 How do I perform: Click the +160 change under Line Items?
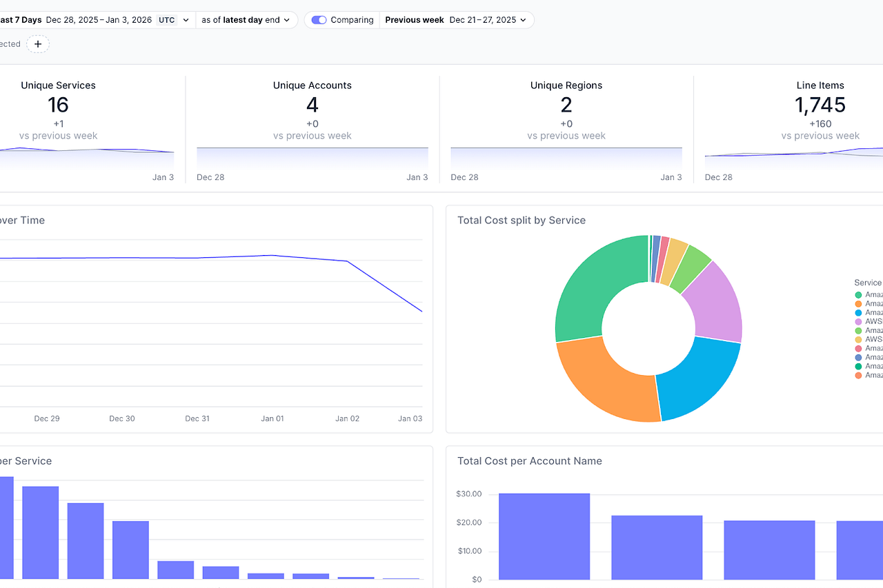tap(820, 124)
